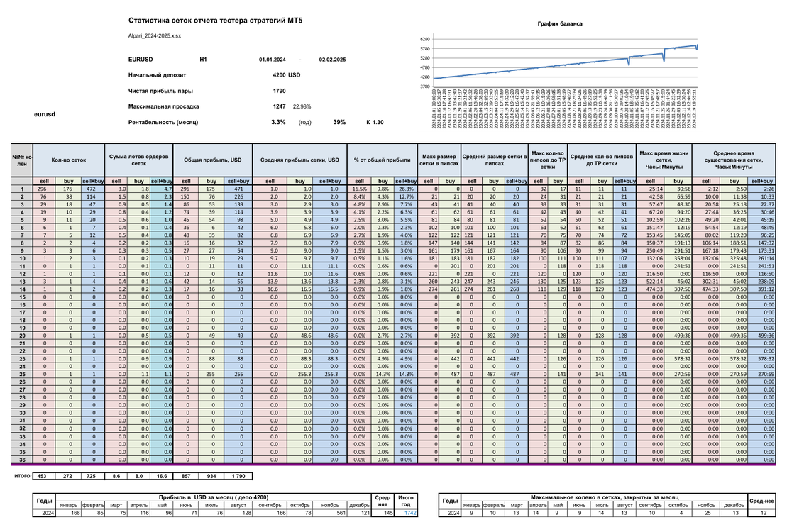Click the drawdown percentage 22.98%
Image resolution: width=787 pixels, height=532 pixels.
click(302, 106)
